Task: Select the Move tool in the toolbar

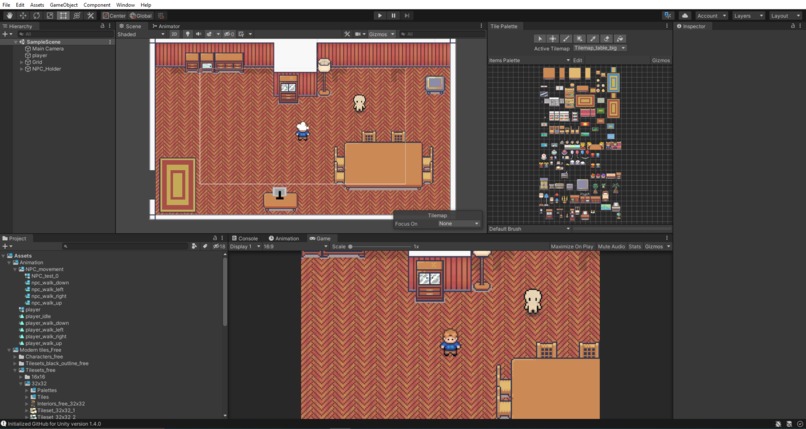Action: (23, 15)
